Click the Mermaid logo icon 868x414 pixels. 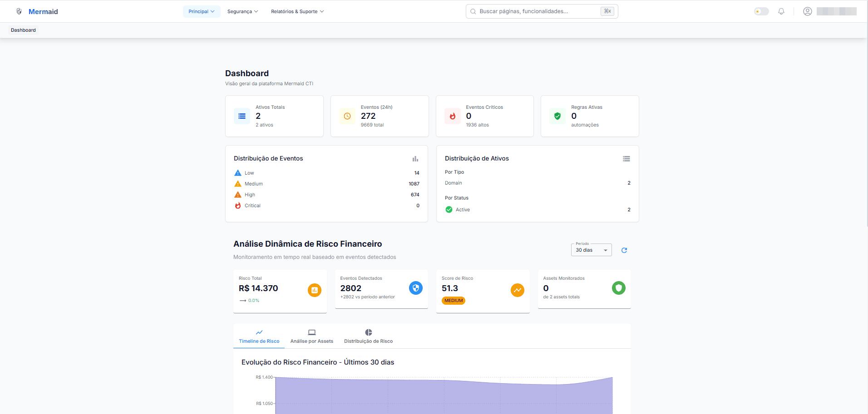19,11
